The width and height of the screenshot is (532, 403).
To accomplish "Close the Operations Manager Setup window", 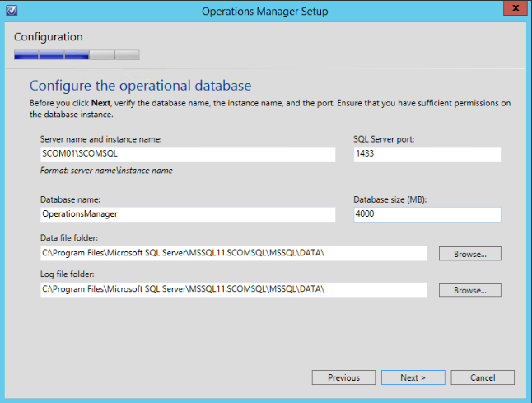I will (x=512, y=9).
